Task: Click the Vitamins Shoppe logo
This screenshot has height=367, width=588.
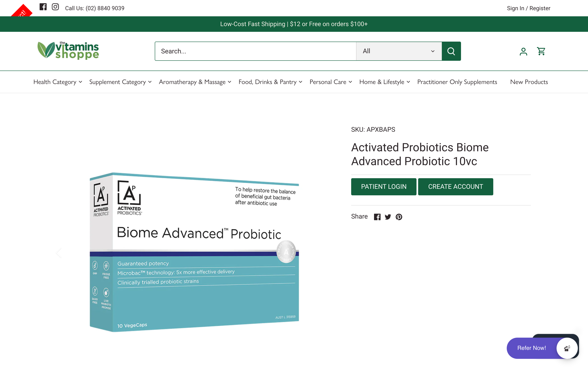Action: pos(68,51)
